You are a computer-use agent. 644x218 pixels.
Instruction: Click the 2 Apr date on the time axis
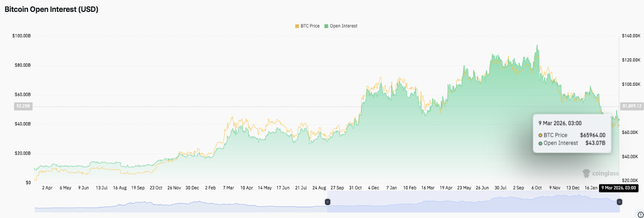click(48, 188)
